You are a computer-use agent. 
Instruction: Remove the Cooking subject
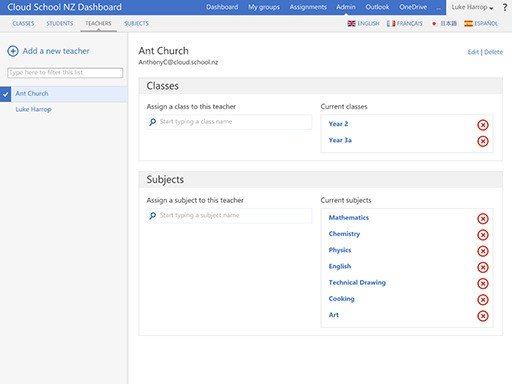(483, 300)
